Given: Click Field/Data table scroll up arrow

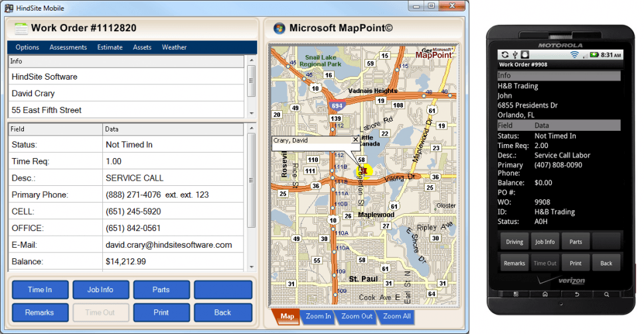Looking at the screenshot, I should click(x=252, y=128).
